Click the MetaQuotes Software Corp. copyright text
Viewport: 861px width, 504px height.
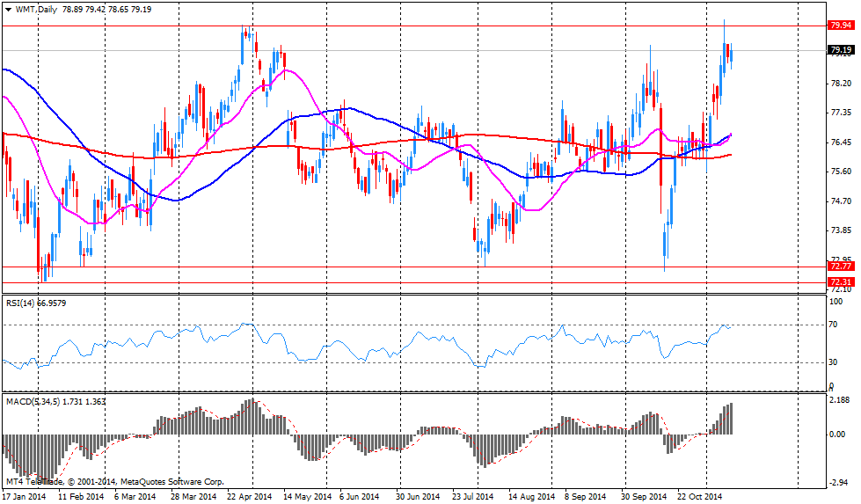click(171, 481)
